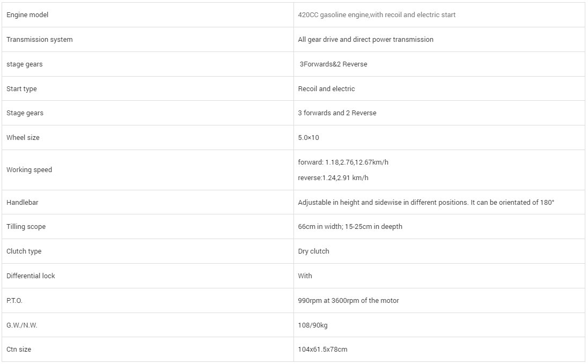
Task: Click the 420CC gasoline engine description text
Action: click(377, 15)
